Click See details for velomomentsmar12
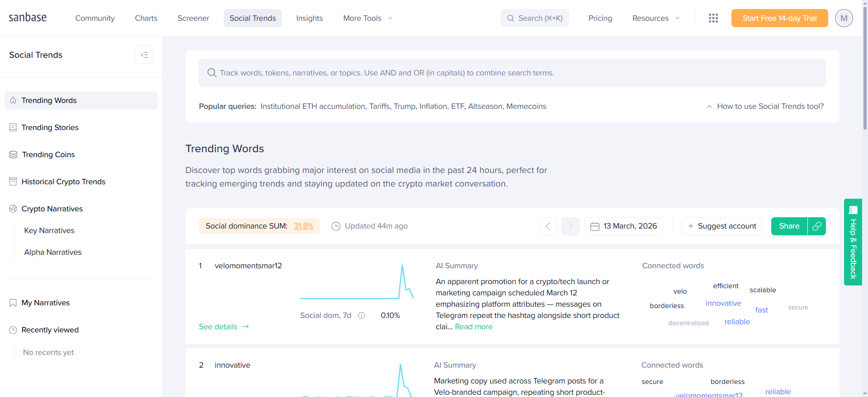This screenshot has width=868, height=397. tap(224, 327)
